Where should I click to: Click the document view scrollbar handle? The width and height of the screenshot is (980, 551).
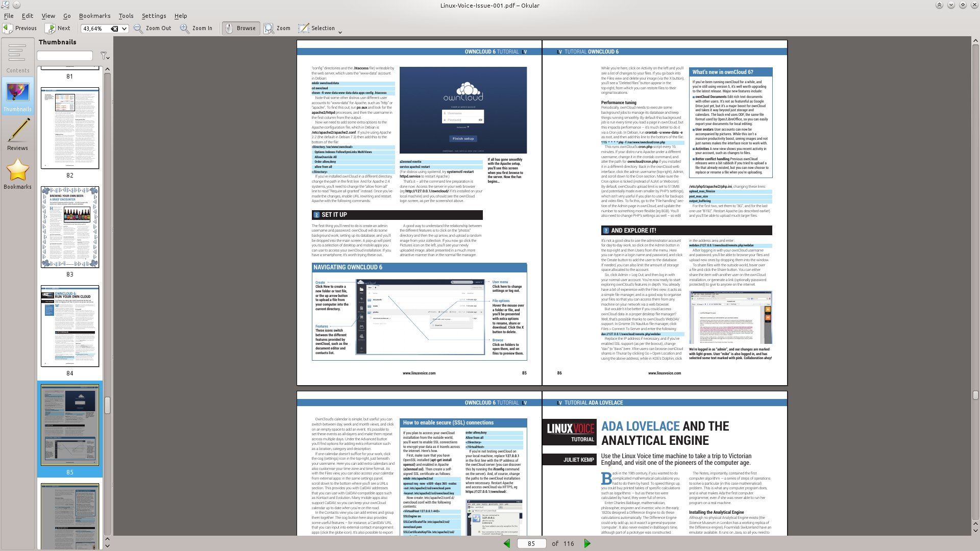pyautogui.click(x=975, y=395)
